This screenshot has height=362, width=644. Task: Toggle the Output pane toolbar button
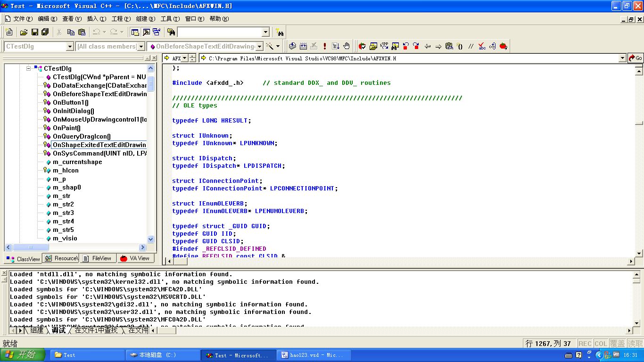146,32
